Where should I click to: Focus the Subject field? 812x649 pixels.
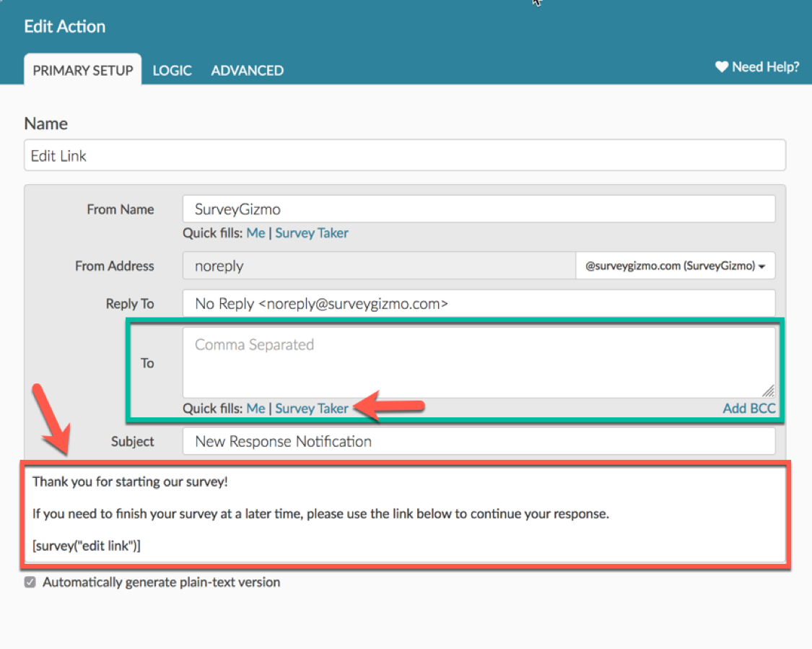tap(479, 441)
